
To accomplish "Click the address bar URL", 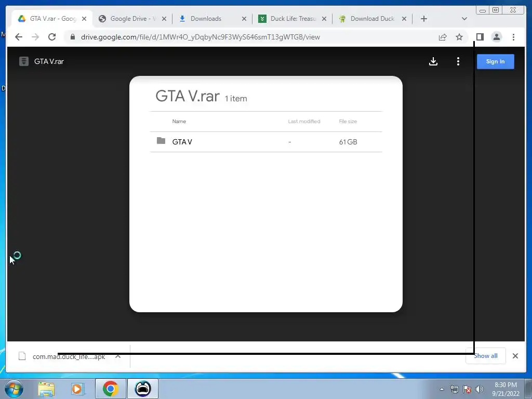I will (x=200, y=37).
